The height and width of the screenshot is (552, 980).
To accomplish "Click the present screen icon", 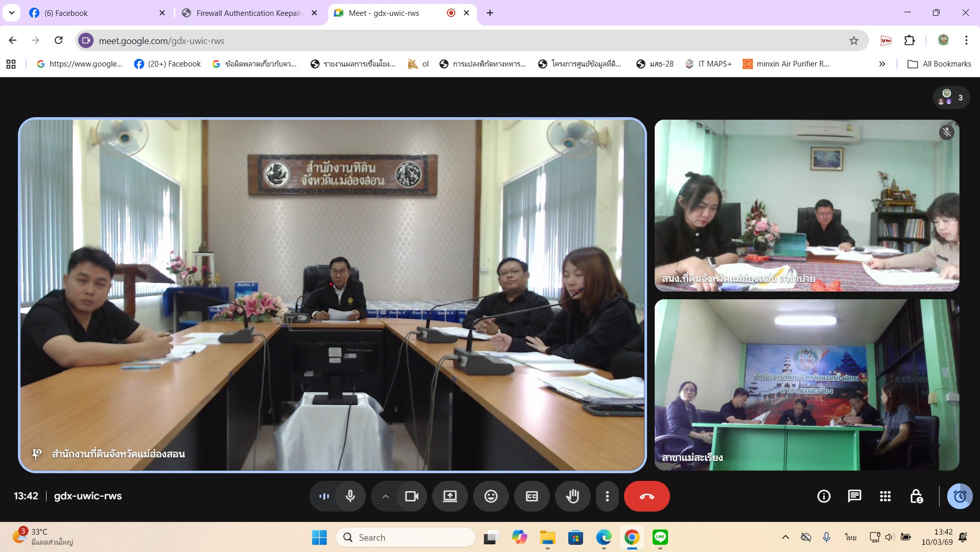I will (x=450, y=496).
